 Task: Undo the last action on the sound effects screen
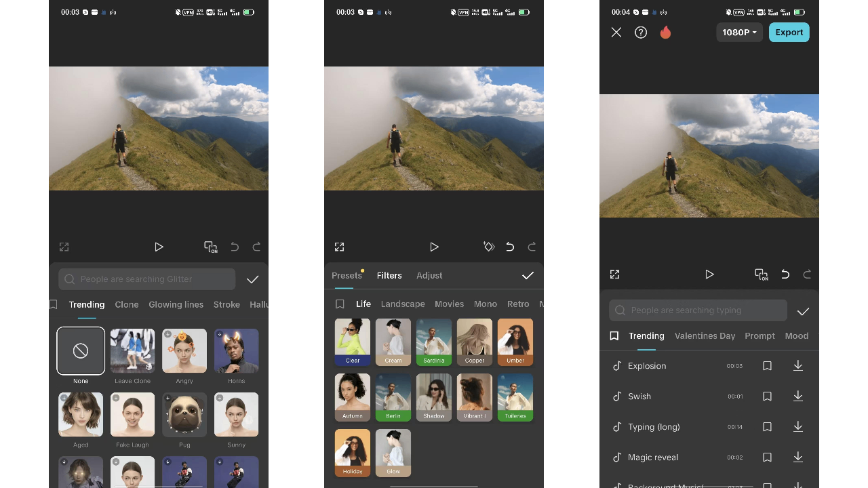785,274
